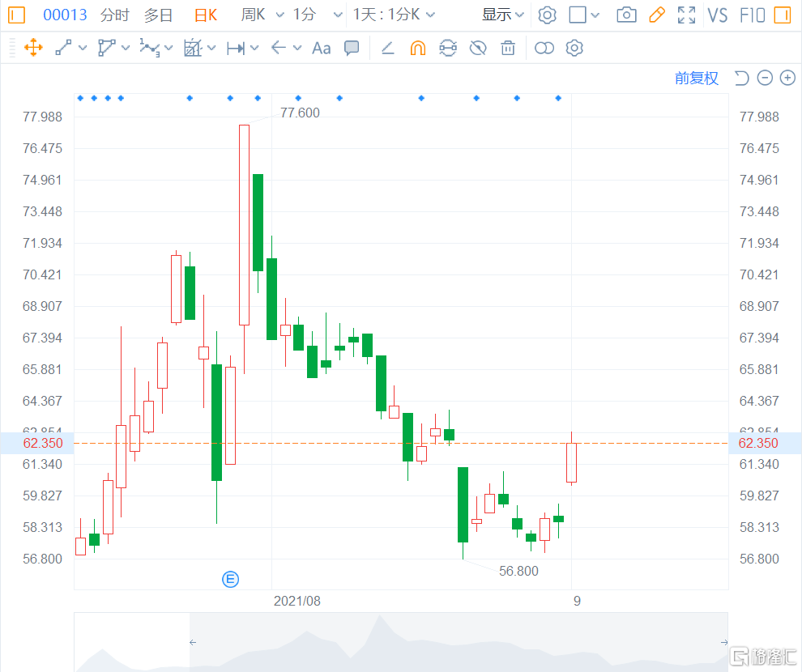This screenshot has height=672, width=802.
Task: Expand the layout square dropdown arrow
Action: click(x=595, y=15)
